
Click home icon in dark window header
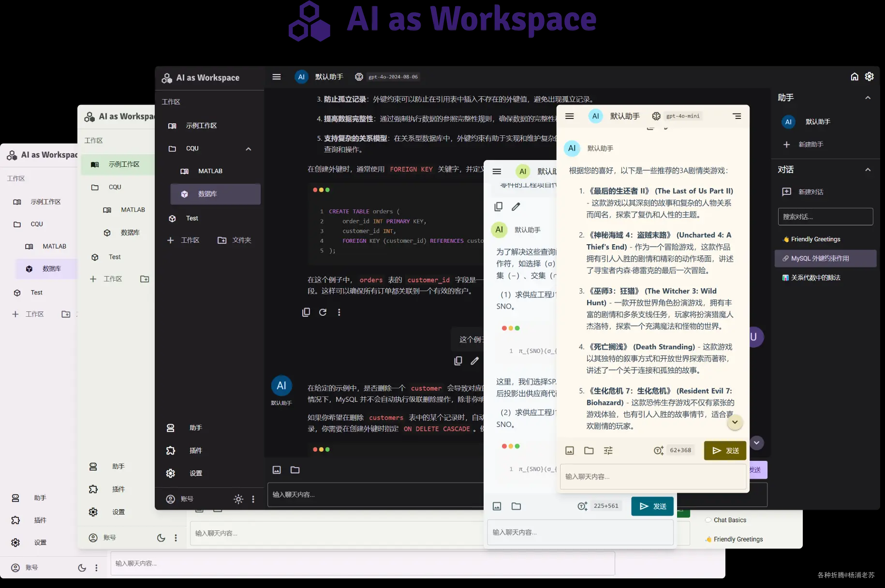855,76
